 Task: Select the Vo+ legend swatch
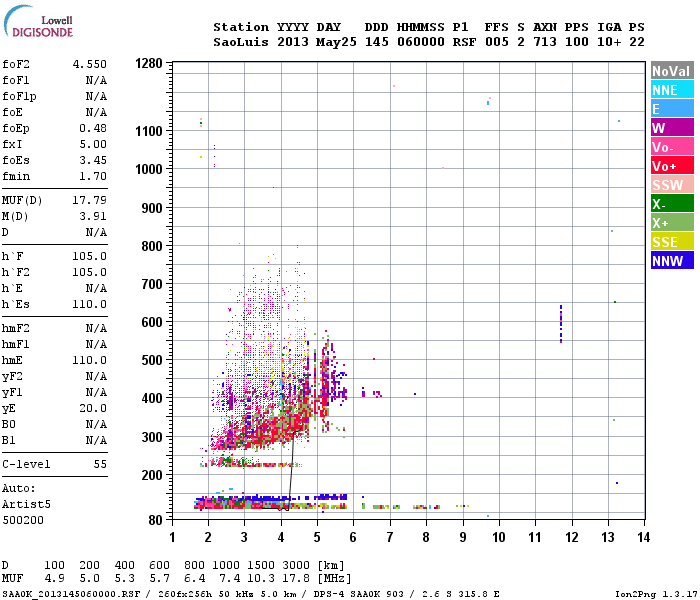(x=672, y=166)
